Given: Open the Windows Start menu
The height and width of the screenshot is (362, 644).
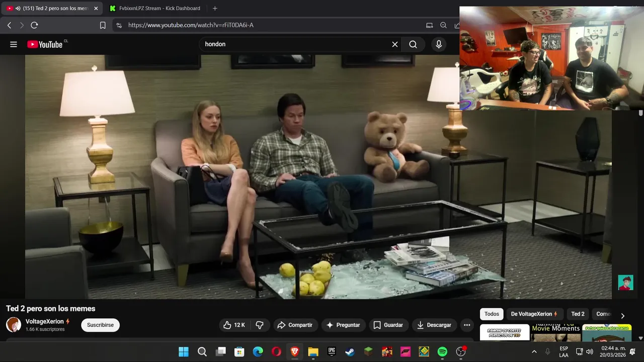Looking at the screenshot, I should (184, 352).
